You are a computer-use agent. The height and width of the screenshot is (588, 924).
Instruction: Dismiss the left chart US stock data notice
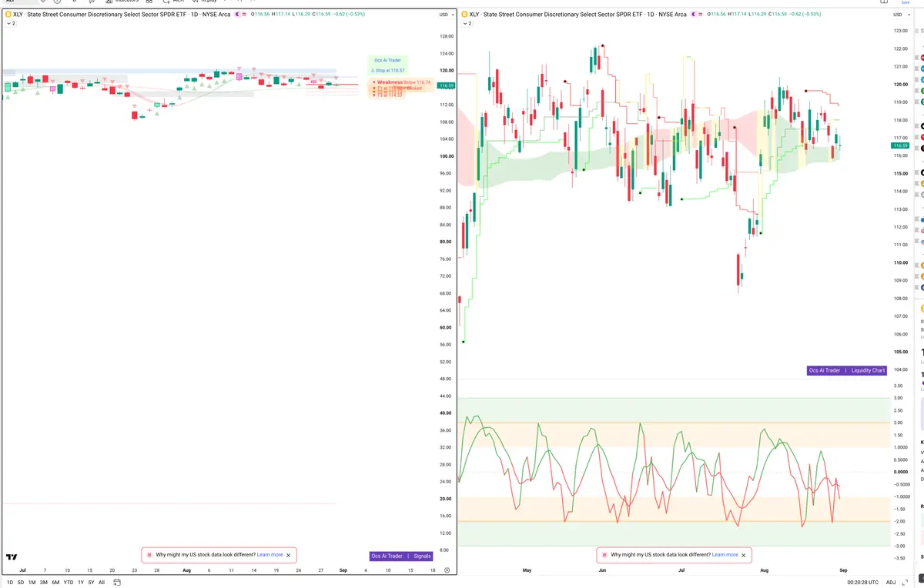click(289, 555)
